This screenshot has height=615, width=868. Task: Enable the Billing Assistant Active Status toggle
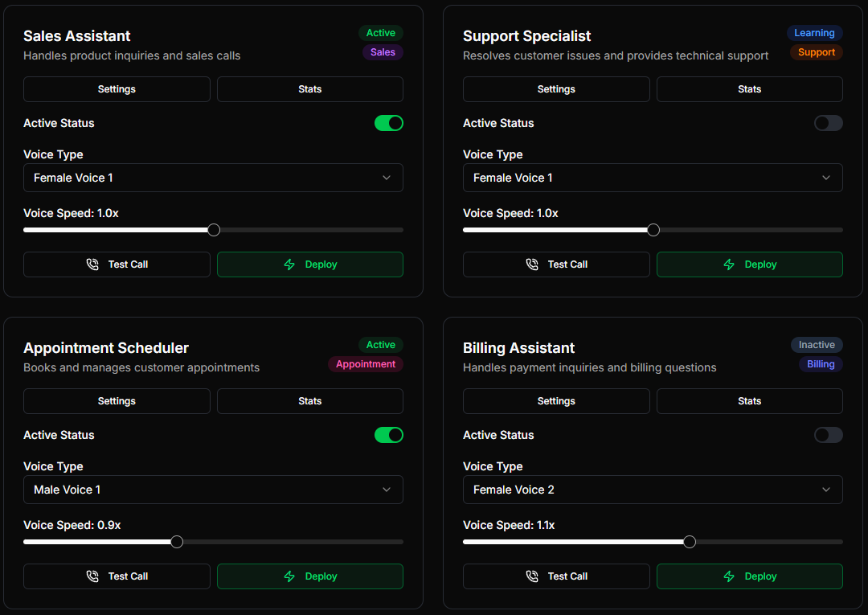tap(829, 435)
